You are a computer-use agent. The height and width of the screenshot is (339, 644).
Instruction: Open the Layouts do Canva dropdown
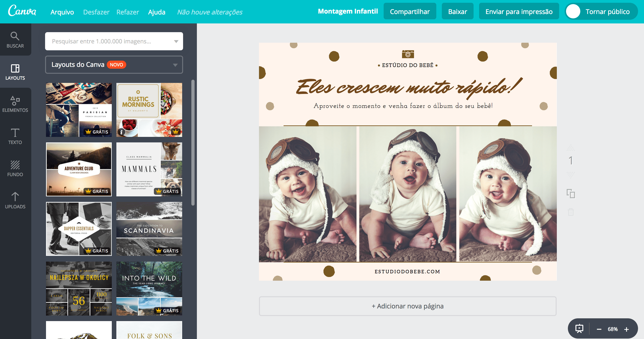coord(114,65)
